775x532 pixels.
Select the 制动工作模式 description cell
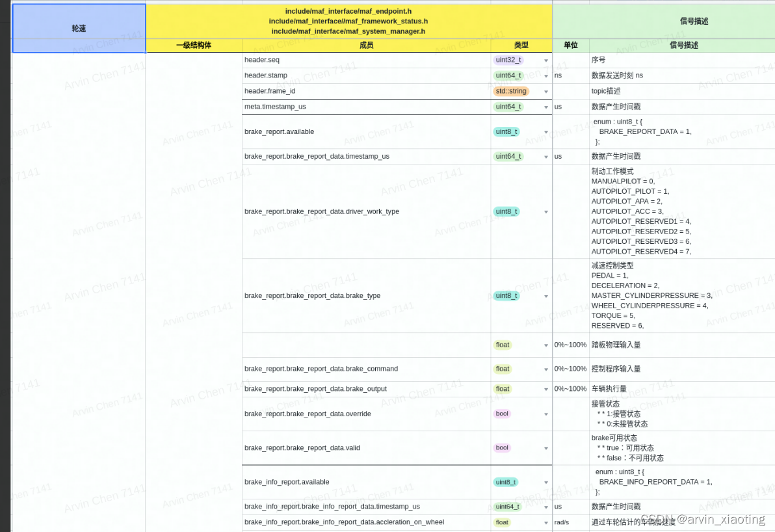[682, 211]
